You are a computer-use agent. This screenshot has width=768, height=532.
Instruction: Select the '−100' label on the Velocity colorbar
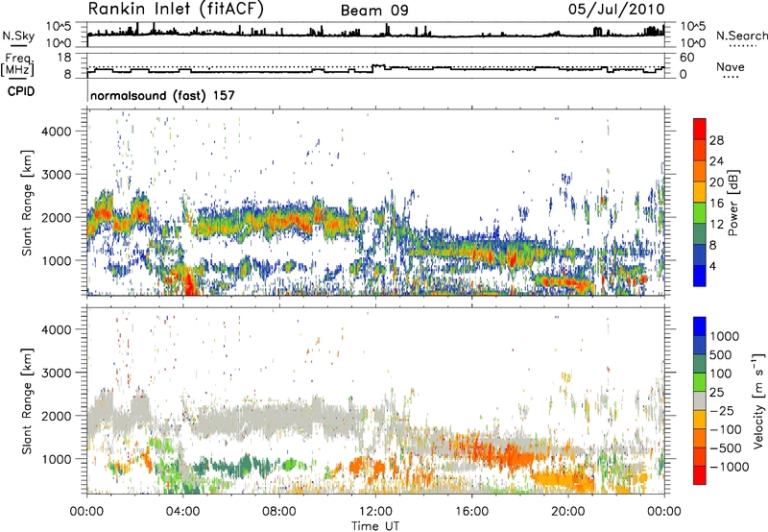pyautogui.click(x=726, y=429)
